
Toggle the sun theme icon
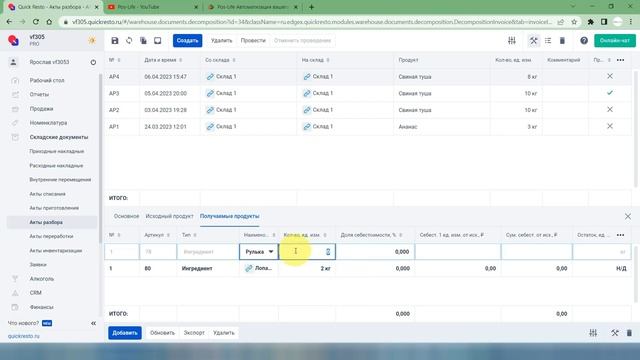92,40
